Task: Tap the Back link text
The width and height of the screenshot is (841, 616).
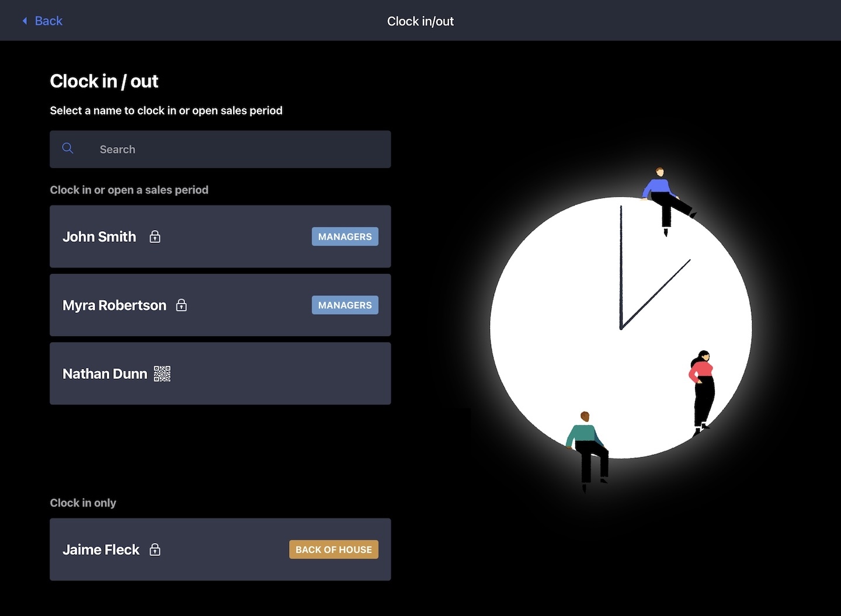Action: point(48,21)
